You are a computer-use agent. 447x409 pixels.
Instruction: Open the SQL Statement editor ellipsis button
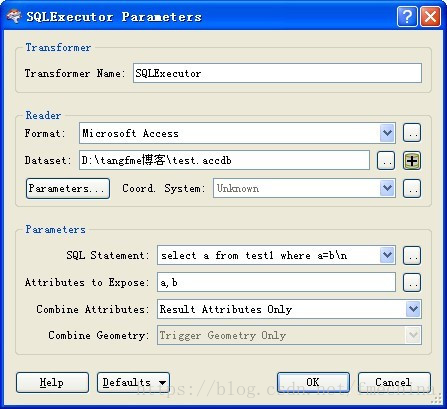[412, 256]
